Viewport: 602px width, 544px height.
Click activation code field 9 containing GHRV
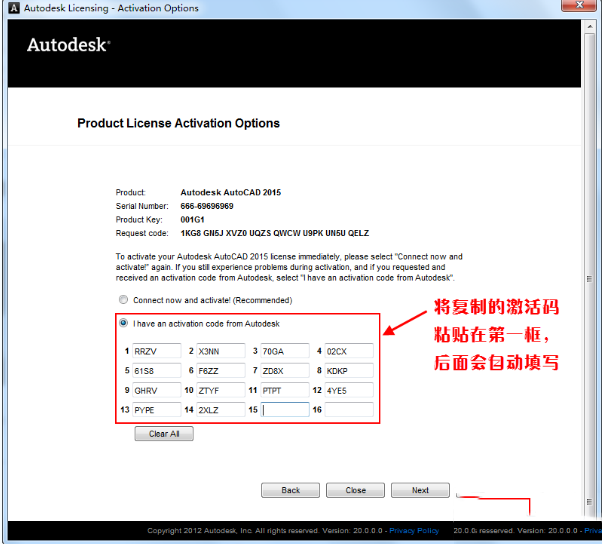(157, 390)
